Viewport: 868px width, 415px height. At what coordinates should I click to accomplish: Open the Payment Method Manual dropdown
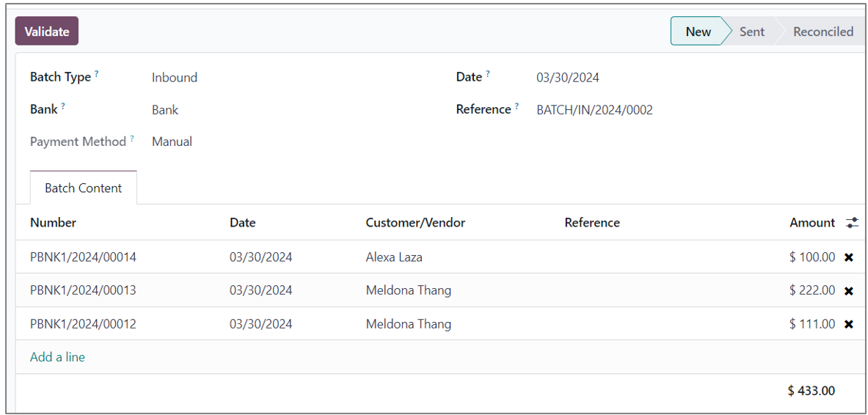pos(172,142)
